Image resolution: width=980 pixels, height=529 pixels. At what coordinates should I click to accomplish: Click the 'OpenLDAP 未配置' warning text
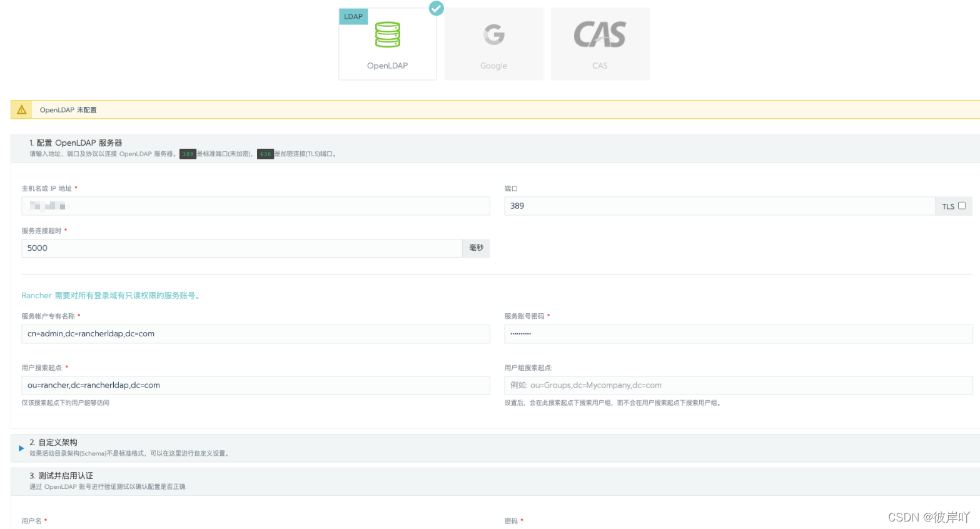(68, 110)
